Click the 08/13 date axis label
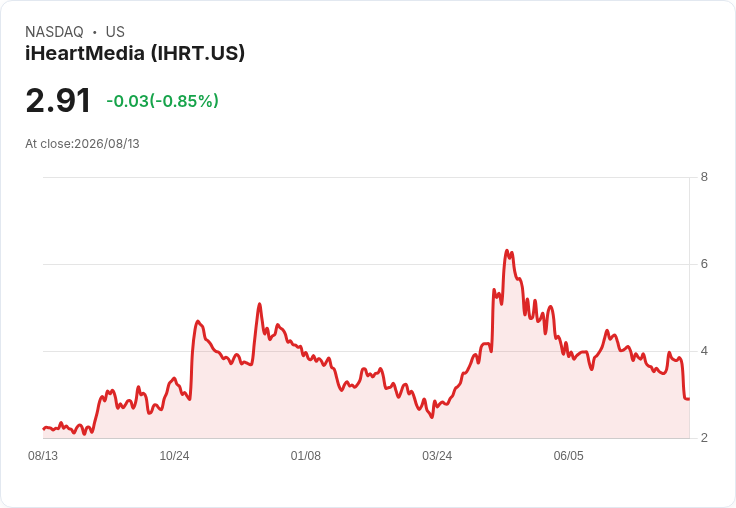The height and width of the screenshot is (508, 736). click(43, 455)
